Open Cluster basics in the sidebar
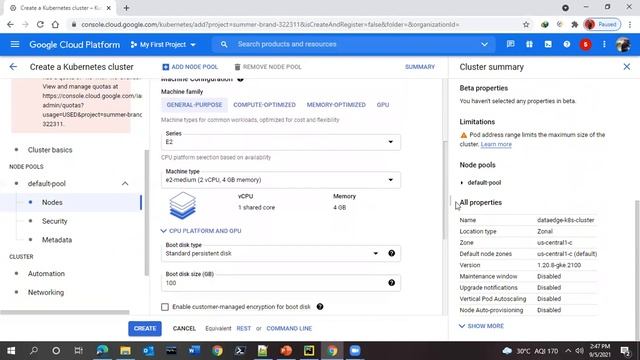 pyautogui.click(x=50, y=150)
